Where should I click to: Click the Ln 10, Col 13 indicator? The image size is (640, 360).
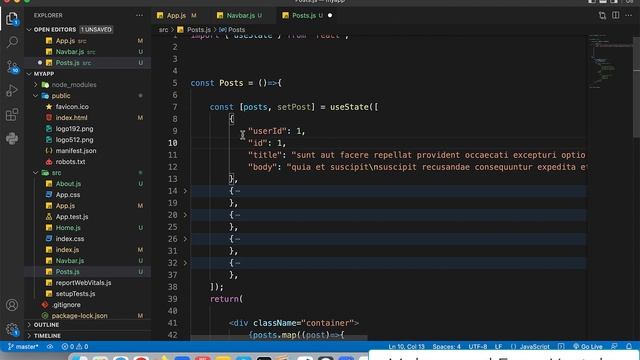coord(406,347)
